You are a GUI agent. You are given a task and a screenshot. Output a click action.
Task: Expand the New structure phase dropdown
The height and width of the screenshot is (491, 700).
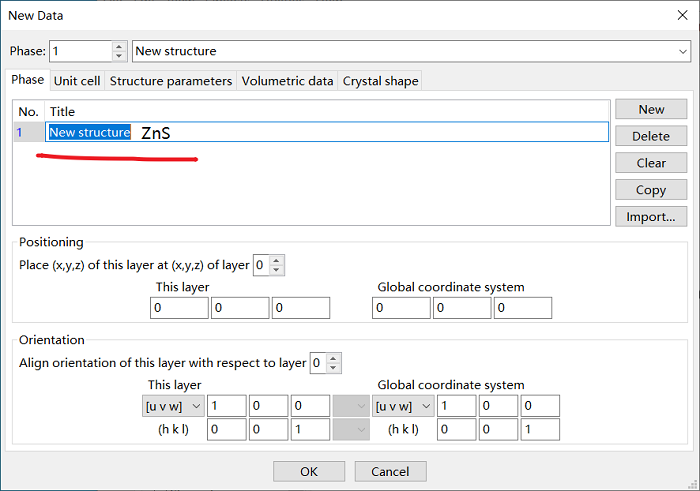coord(683,51)
